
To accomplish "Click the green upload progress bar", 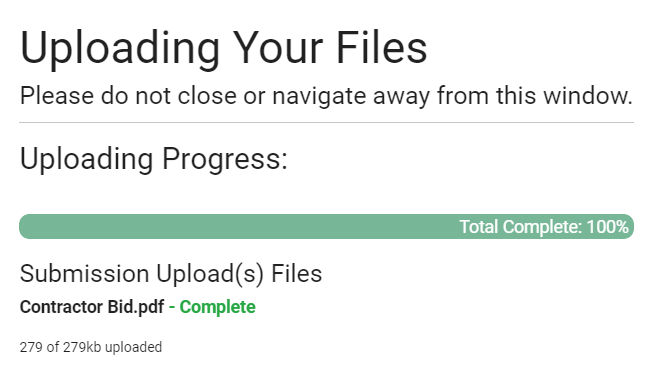I will (x=326, y=227).
